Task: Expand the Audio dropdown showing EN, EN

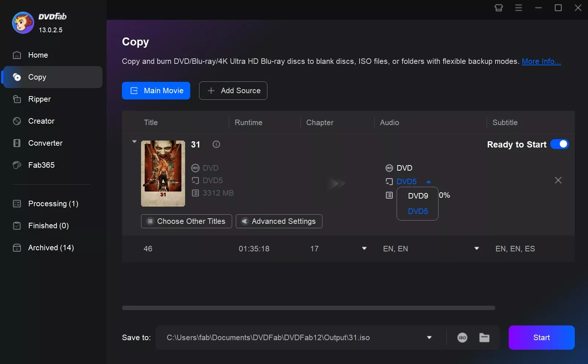Action: pyautogui.click(x=476, y=248)
